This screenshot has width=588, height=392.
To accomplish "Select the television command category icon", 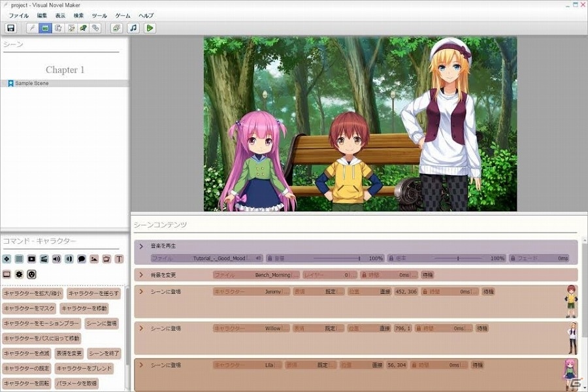I will click(106, 259).
